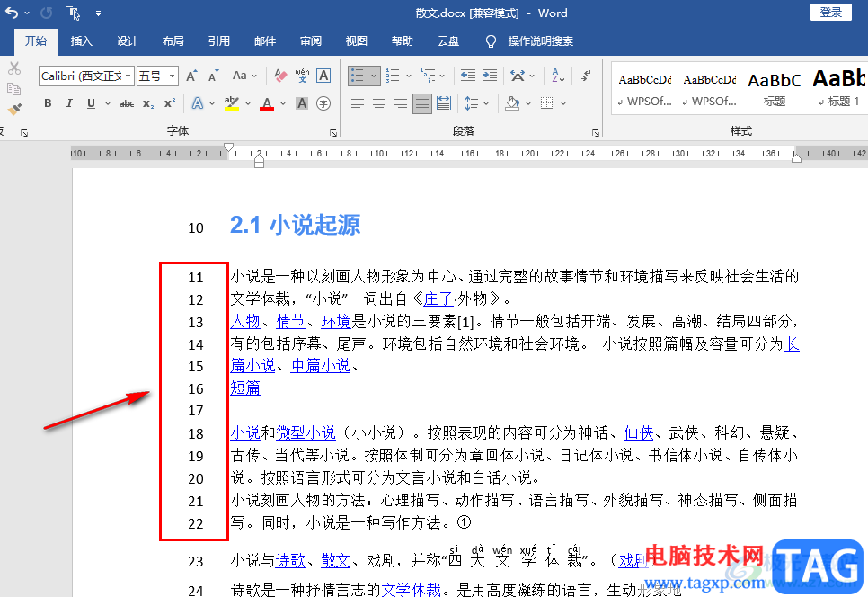Click the Clear Formatting eraser icon
Viewport: 868px width, 597px height.
(x=280, y=76)
